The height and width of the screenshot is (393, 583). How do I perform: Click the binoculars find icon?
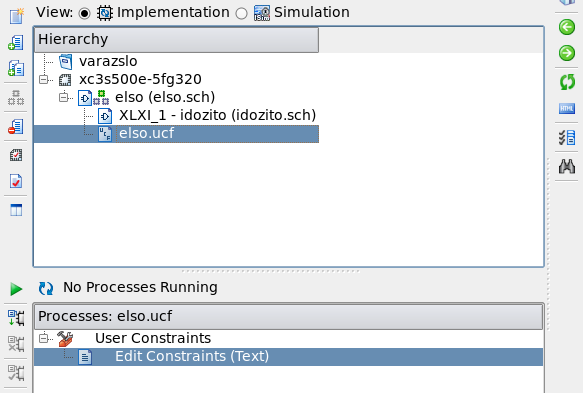(567, 166)
